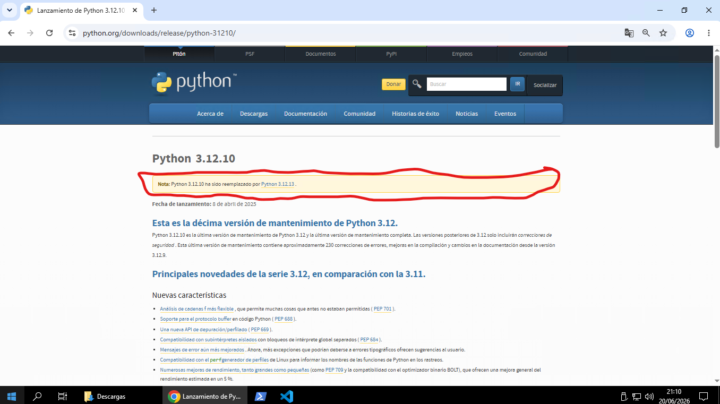Open the Descargas navigation menu
Image resolution: width=720 pixels, height=404 pixels.
[253, 113]
